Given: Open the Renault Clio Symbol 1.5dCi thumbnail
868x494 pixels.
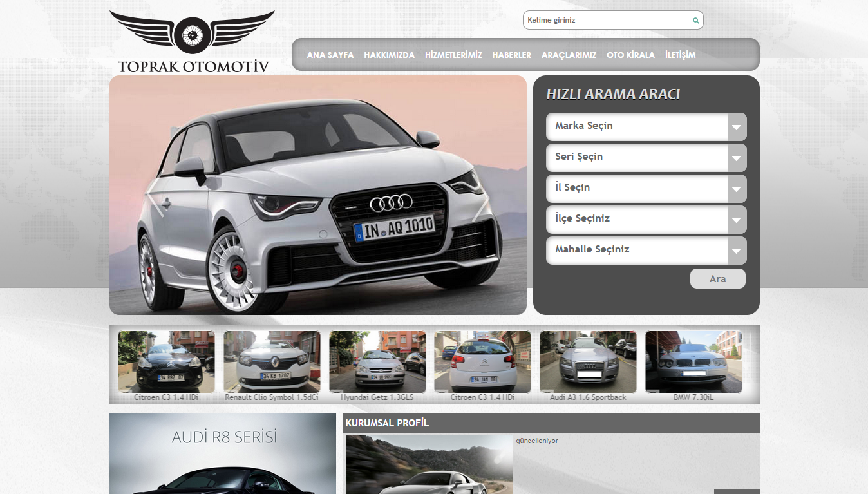Looking at the screenshot, I should point(272,362).
